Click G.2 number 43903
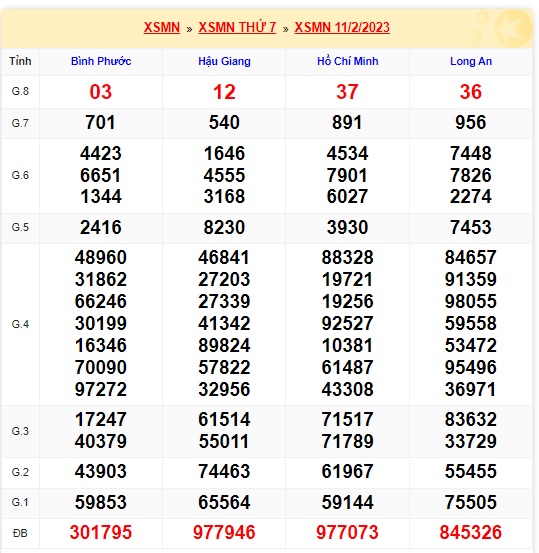This screenshot has height=553, width=539. [101, 472]
